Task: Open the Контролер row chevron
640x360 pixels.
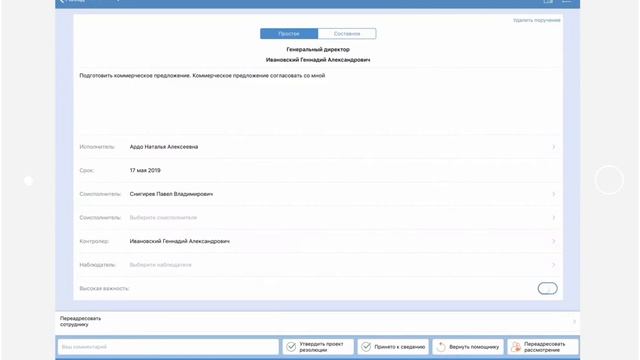Action: point(553,242)
